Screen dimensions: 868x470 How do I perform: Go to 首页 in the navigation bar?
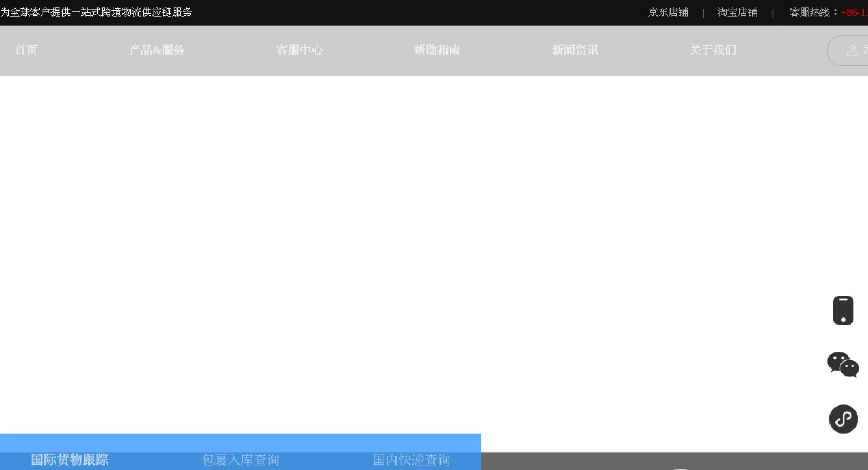pos(26,50)
